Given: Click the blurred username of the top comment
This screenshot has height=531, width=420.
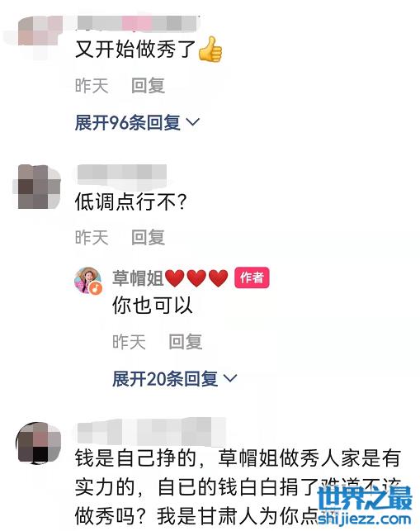Looking at the screenshot, I should [137, 23].
